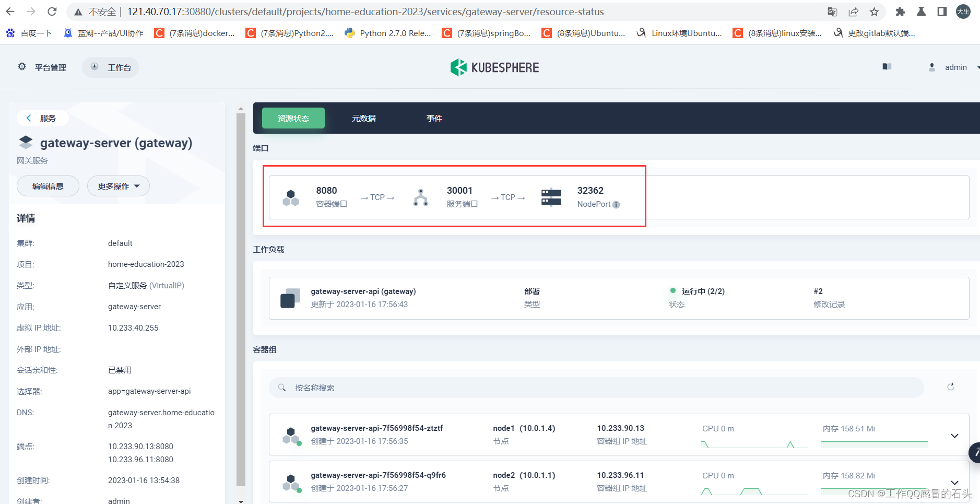
Task: Click the KubeSphere logo
Action: [494, 67]
